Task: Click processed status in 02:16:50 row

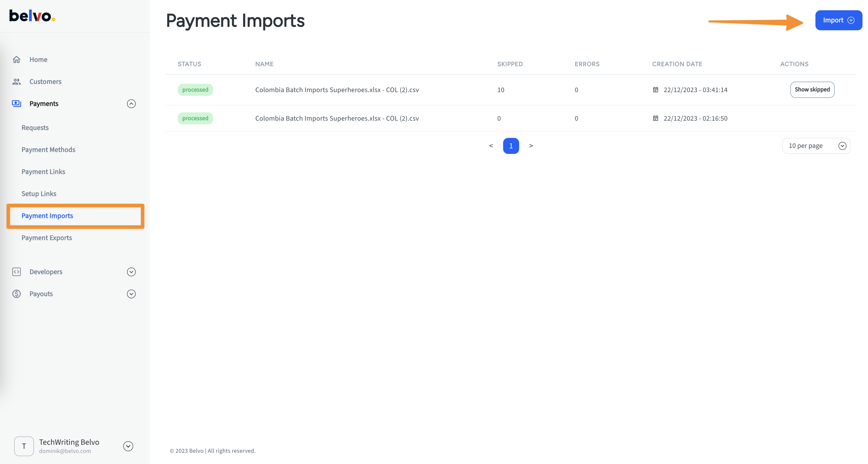Action: point(195,118)
